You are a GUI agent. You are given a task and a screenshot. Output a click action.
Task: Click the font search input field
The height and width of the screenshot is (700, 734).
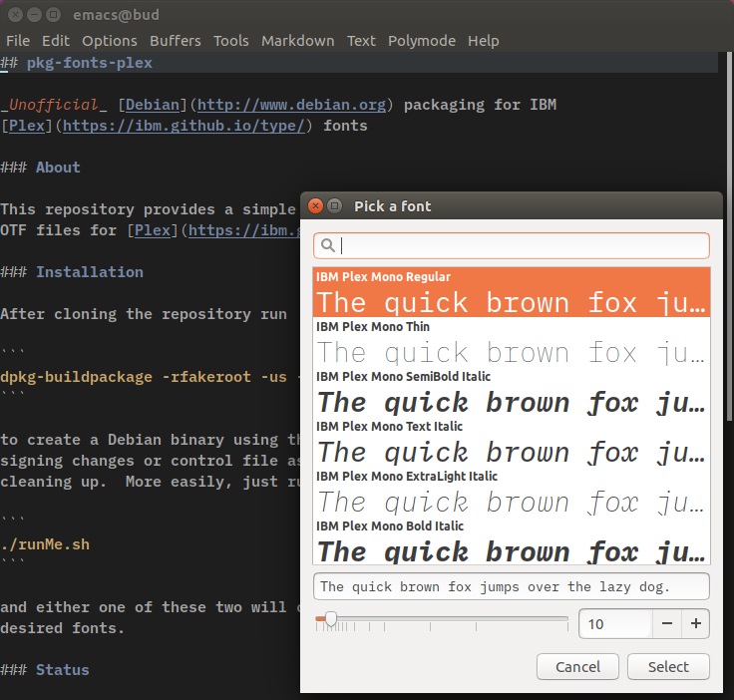point(512,245)
